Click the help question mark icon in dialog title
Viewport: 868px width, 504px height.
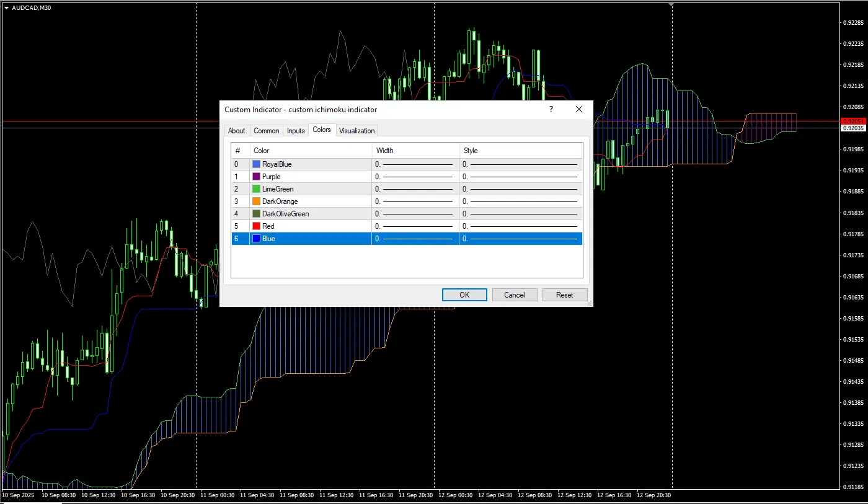[x=551, y=109]
